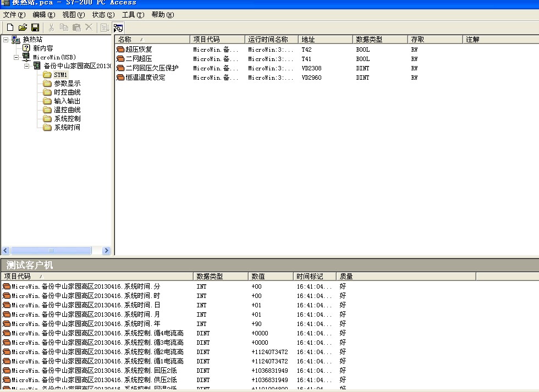Collapse the MicroWin(USB) tree node
The height and width of the screenshot is (392, 539).
tap(16, 57)
